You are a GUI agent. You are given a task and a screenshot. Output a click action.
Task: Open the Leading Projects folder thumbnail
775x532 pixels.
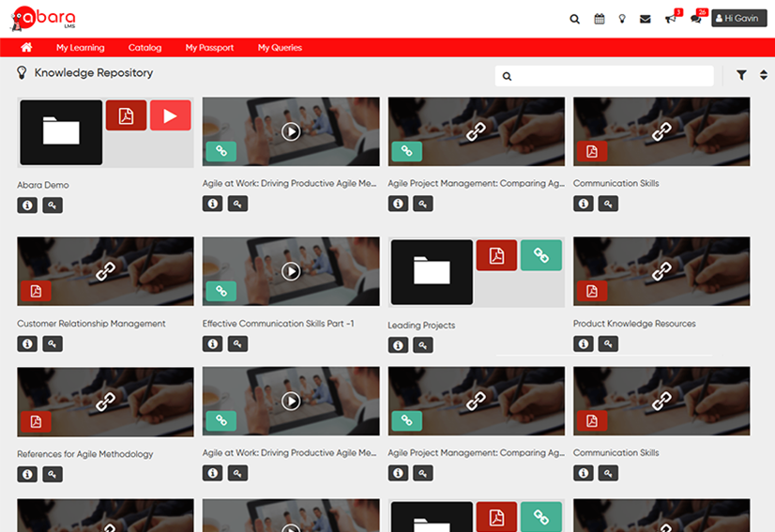click(x=432, y=272)
